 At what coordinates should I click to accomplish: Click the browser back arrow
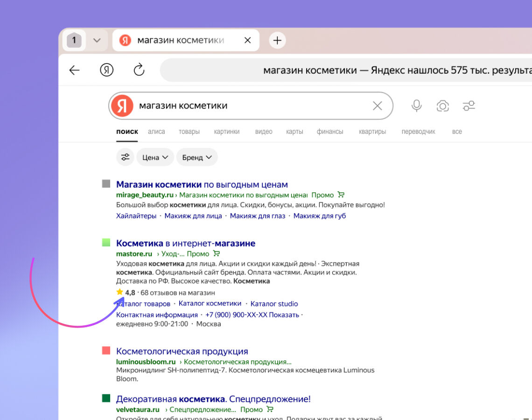(x=74, y=70)
